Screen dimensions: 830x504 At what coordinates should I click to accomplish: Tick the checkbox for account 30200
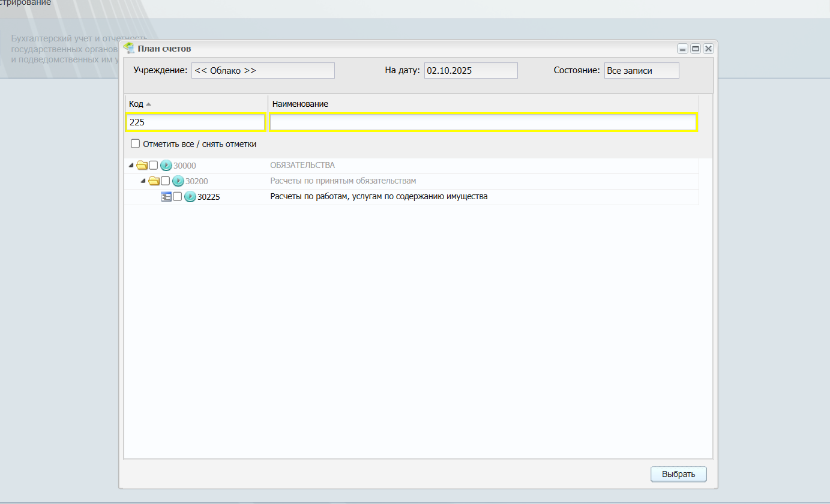[166, 181]
